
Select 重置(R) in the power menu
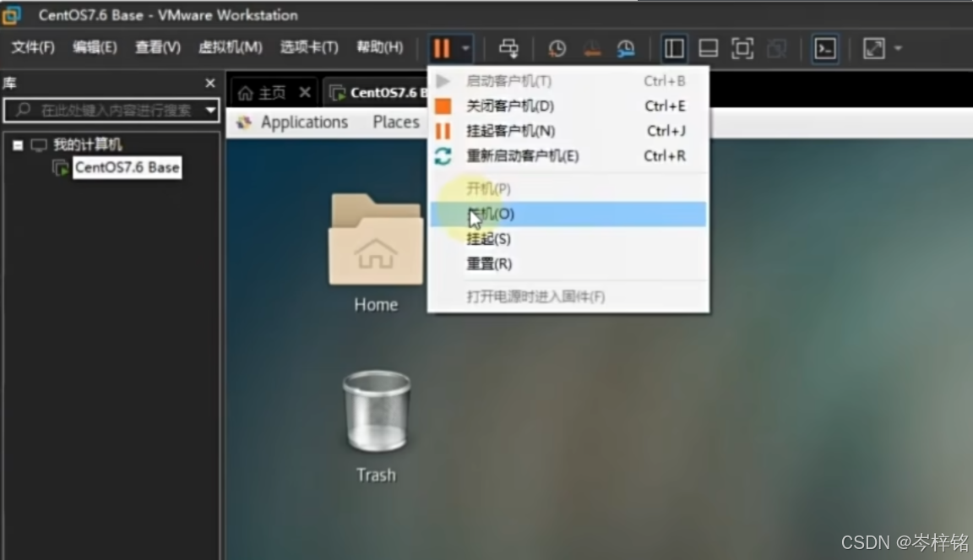point(568,264)
